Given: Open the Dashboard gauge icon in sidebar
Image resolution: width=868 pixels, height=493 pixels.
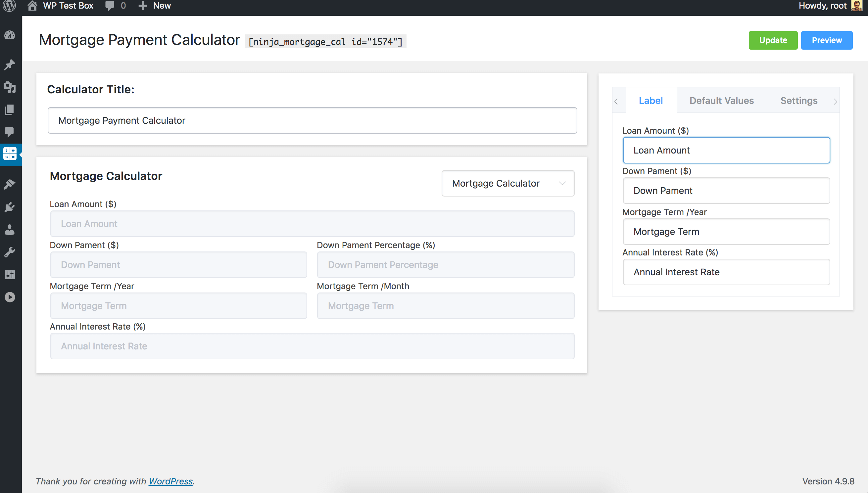Looking at the screenshot, I should (10, 35).
